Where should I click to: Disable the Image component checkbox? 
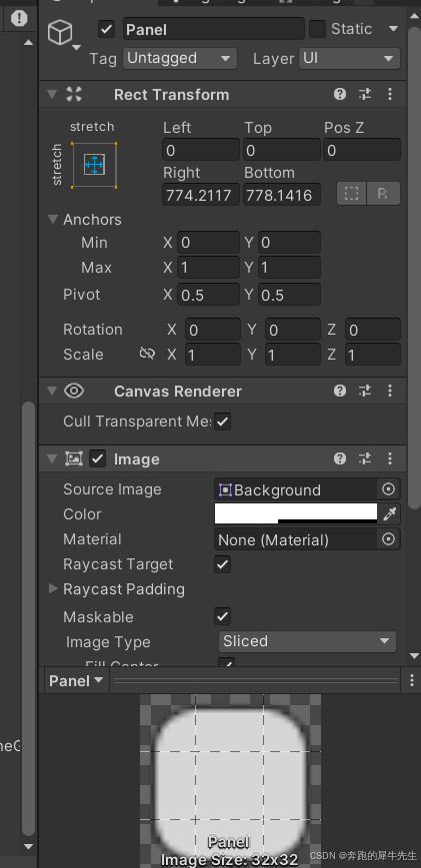click(x=97, y=458)
